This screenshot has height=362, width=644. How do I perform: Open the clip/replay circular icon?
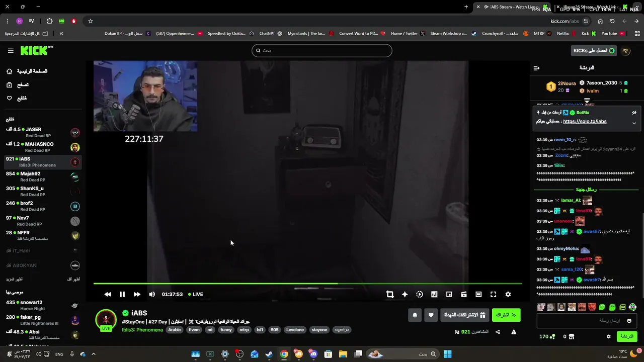[x=420, y=294]
